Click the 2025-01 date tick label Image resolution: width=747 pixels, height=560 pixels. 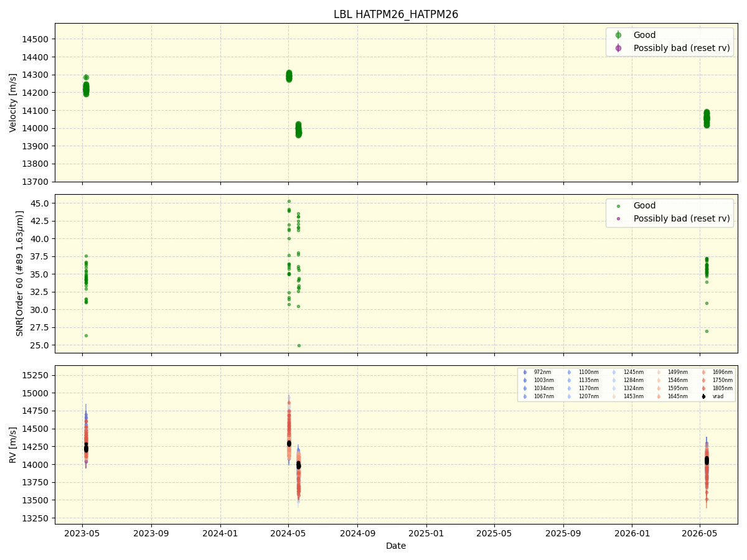426,533
